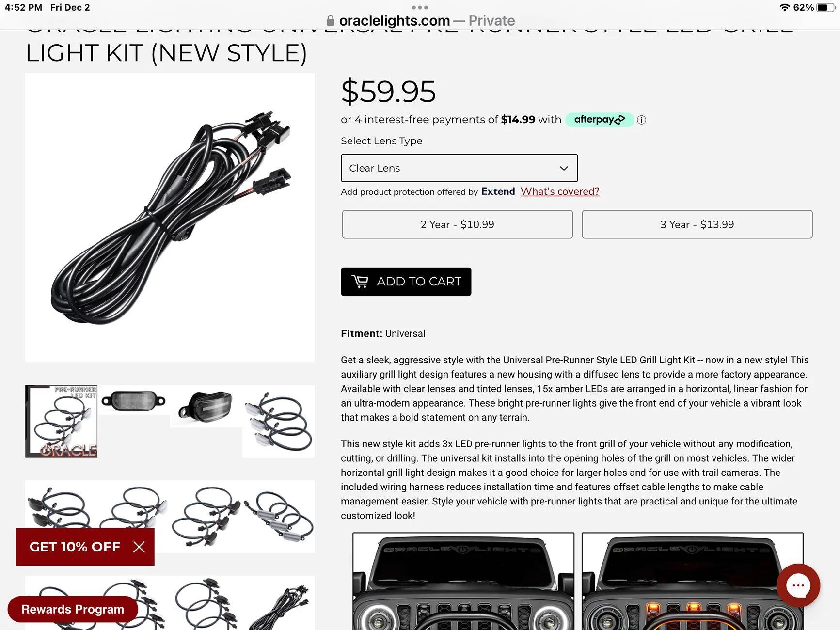This screenshot has width=840, height=630.
Task: Select the 3 Year - $13.99 protection plan
Action: pos(697,224)
